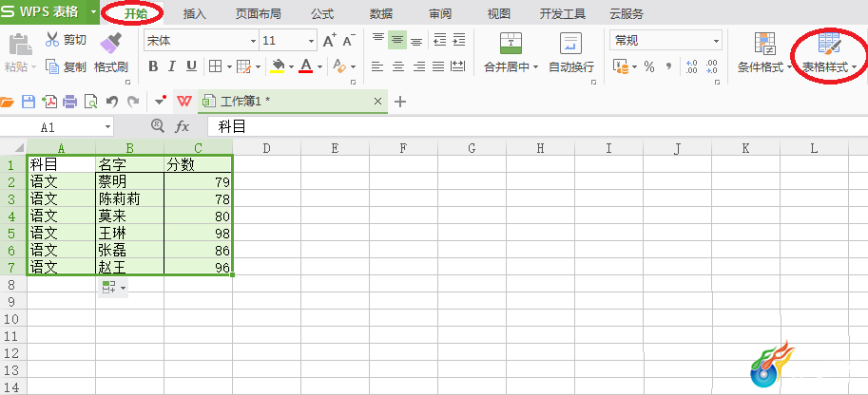Screen dimensions: 868x395
Task: Expand the borders dropdown arrow
Action: (228, 67)
